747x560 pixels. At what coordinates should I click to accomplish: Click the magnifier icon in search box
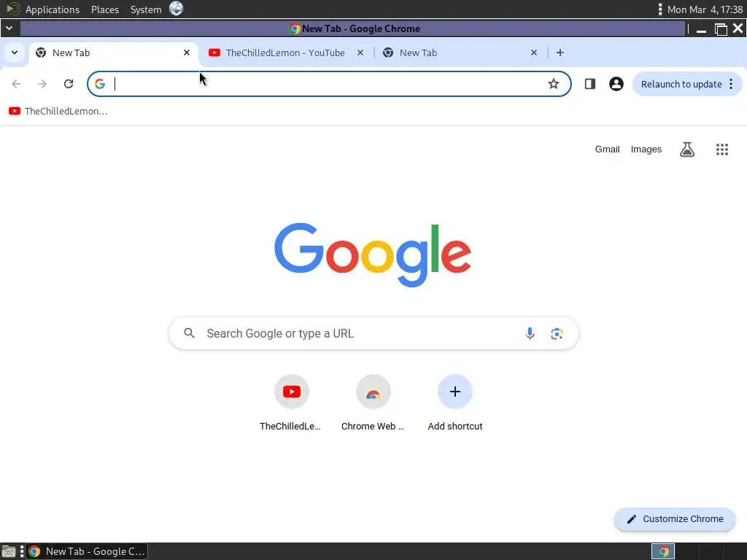[x=189, y=333]
